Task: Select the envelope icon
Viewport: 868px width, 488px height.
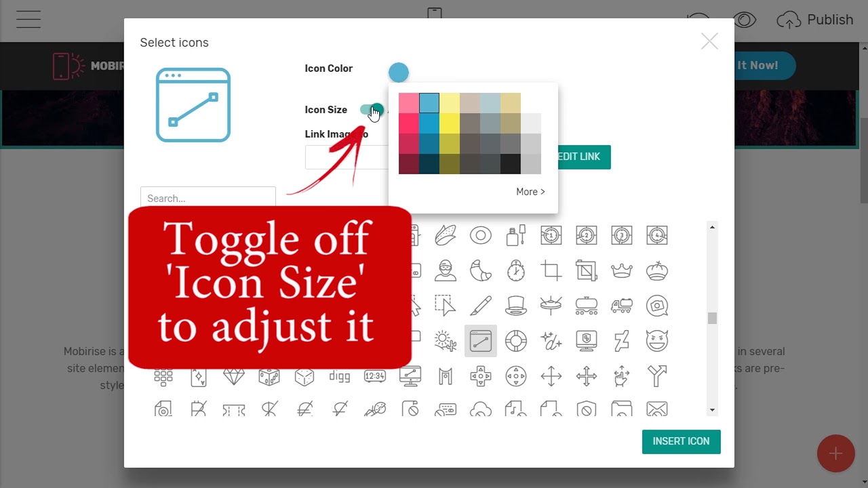Action: tap(657, 409)
